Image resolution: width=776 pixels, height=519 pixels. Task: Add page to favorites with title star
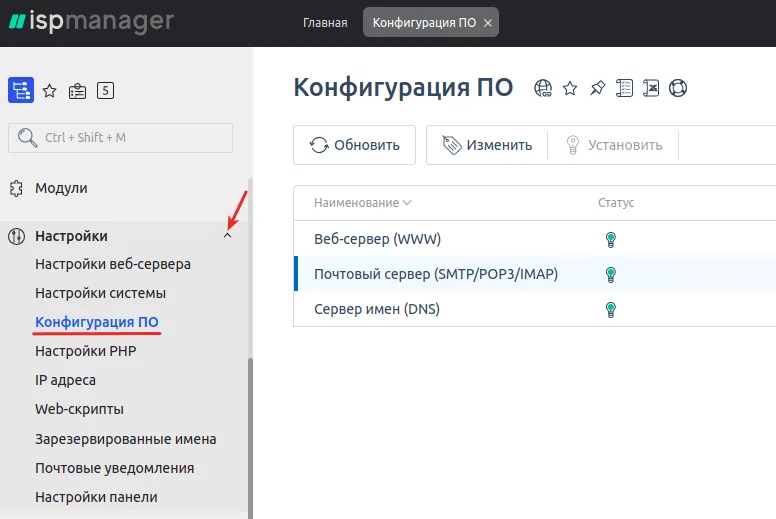point(570,88)
